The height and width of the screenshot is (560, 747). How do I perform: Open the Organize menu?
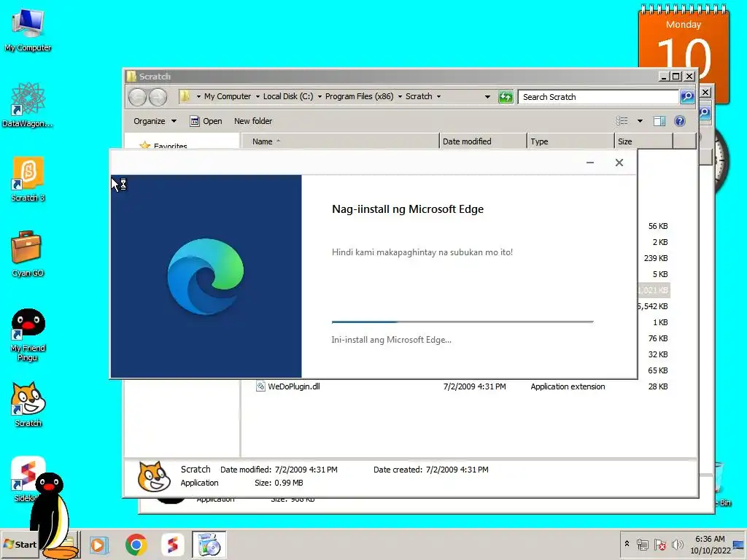(155, 121)
